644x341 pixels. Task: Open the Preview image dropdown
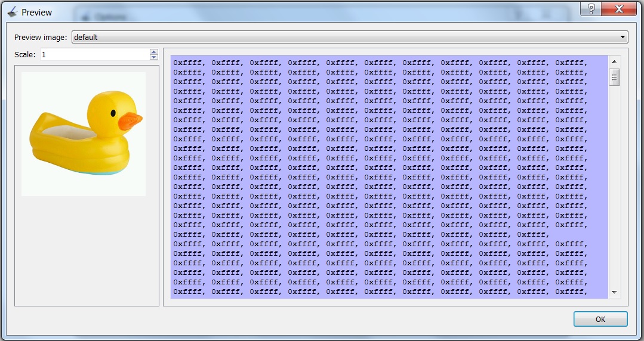click(350, 38)
